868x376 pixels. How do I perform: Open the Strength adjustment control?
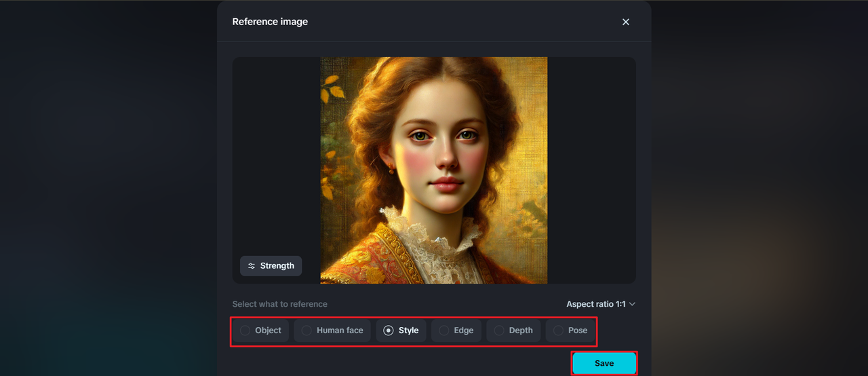(271, 266)
